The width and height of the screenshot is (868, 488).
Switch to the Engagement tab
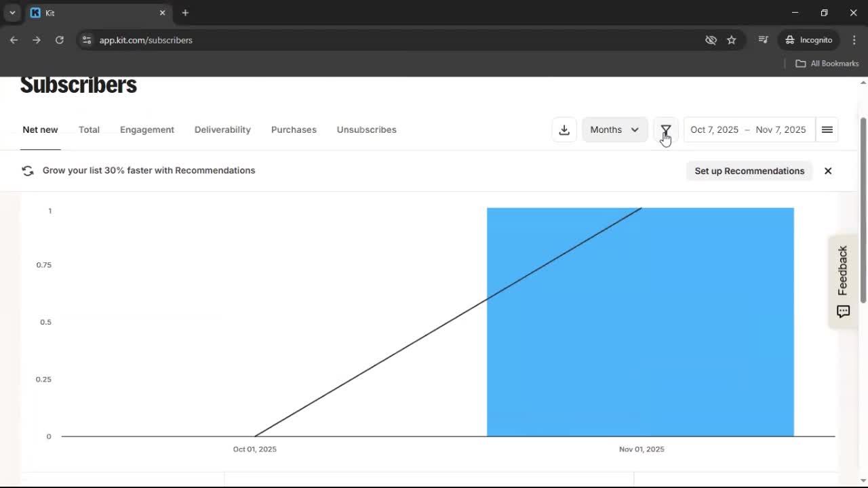[146, 129]
